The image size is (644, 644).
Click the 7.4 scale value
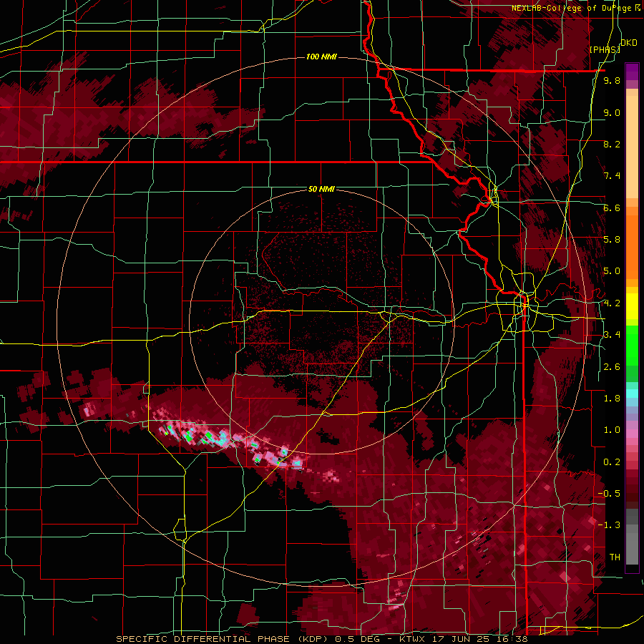612,176
